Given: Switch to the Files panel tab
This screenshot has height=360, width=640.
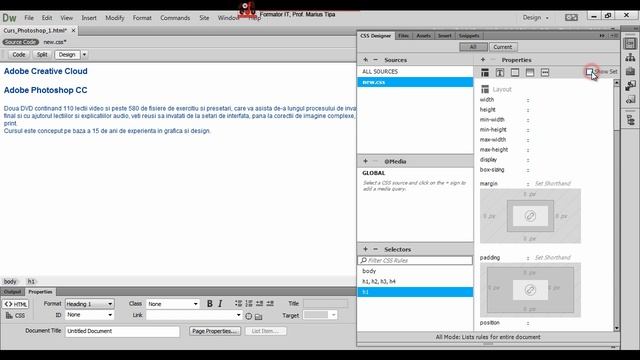Looking at the screenshot, I should 403,36.
